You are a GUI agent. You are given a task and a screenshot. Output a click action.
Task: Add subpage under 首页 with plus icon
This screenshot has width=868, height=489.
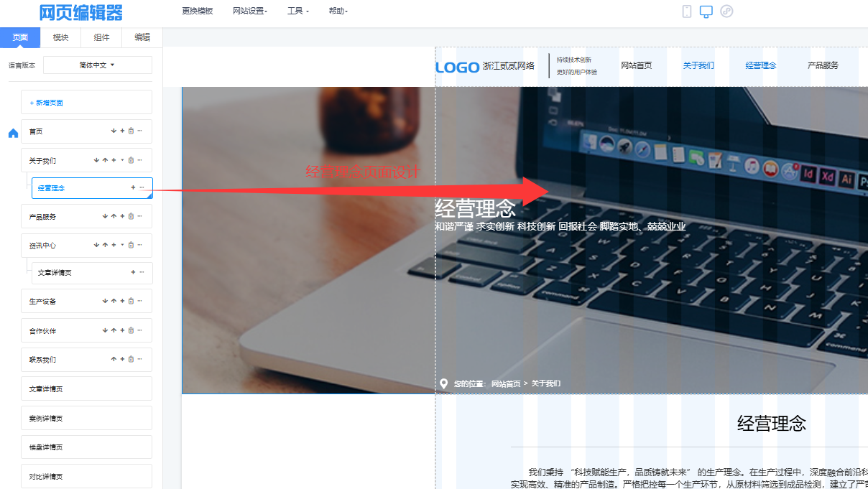tap(122, 131)
